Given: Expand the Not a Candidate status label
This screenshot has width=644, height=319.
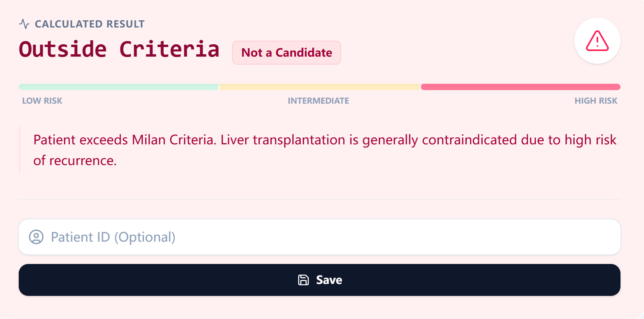Looking at the screenshot, I should [x=286, y=52].
